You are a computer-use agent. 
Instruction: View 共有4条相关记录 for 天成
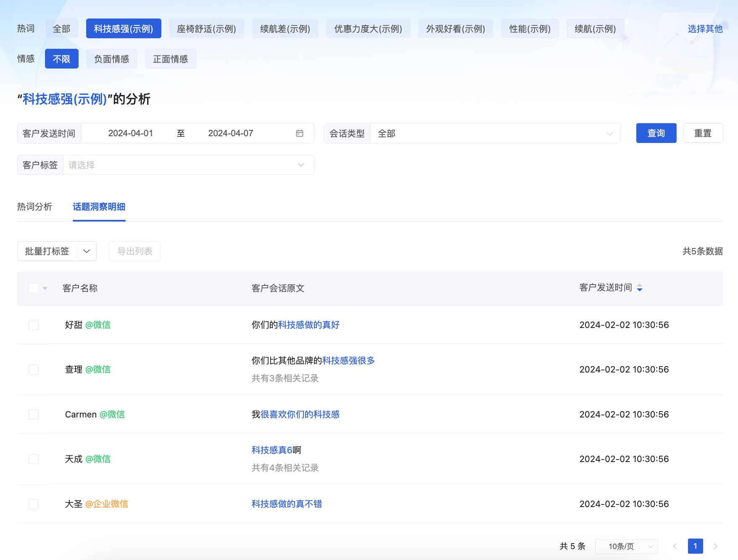(x=285, y=468)
